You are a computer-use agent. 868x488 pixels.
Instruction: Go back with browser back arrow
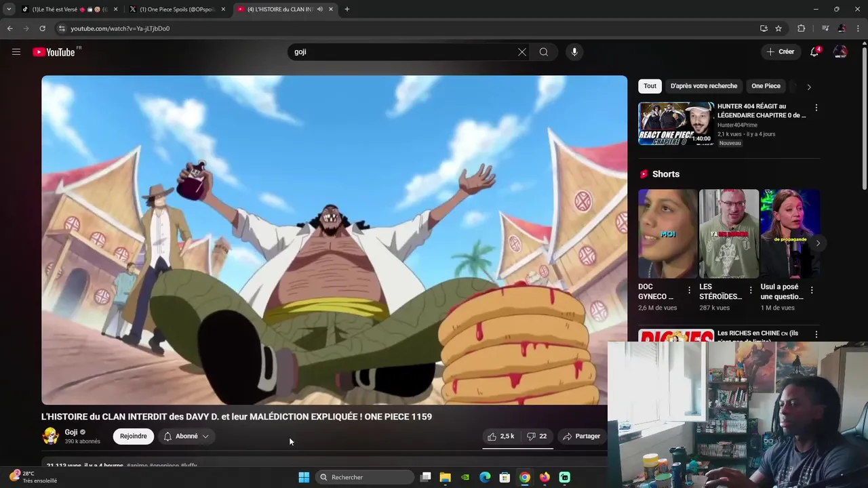click(x=9, y=28)
